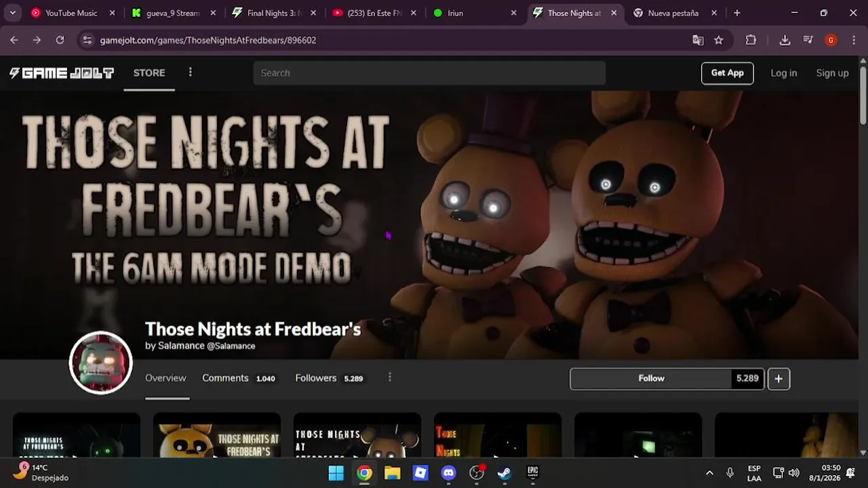Follow Those Nights at Fredbear's
This screenshot has height=488, width=868.
click(x=651, y=378)
